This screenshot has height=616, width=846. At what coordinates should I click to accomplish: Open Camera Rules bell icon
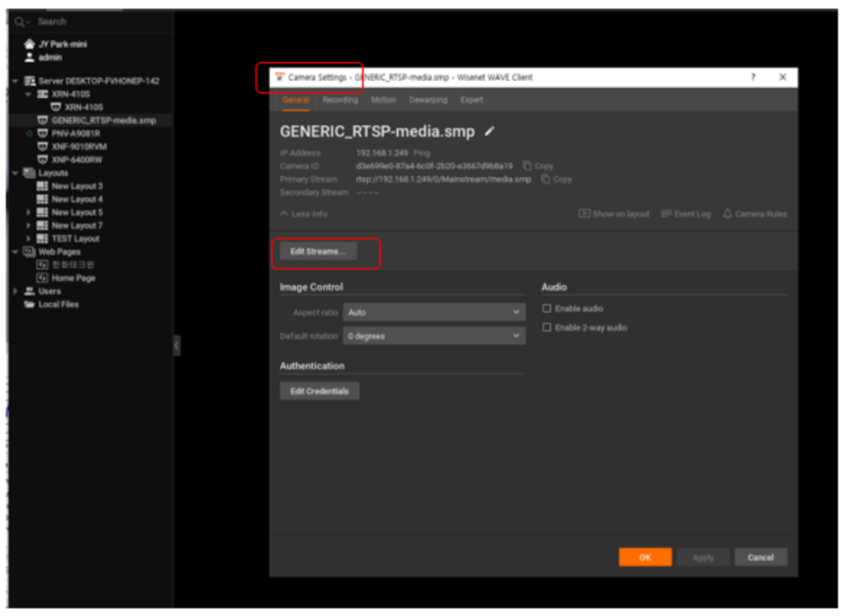pyautogui.click(x=754, y=214)
